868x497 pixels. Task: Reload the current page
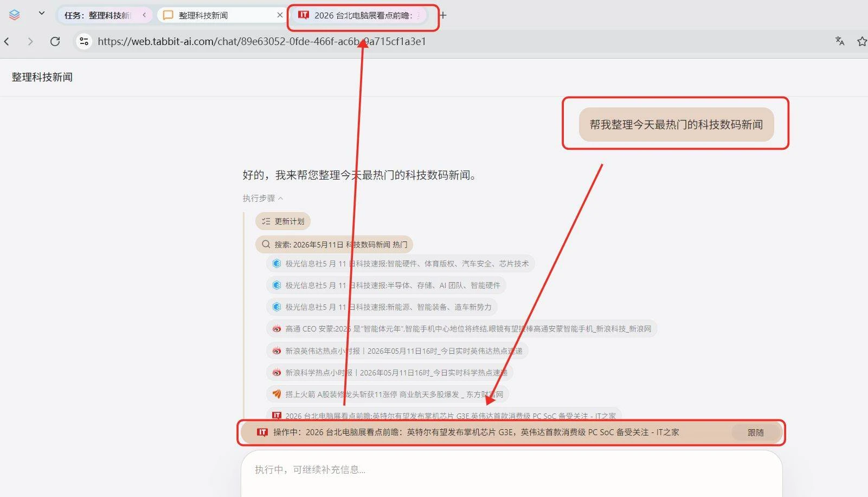(x=55, y=41)
